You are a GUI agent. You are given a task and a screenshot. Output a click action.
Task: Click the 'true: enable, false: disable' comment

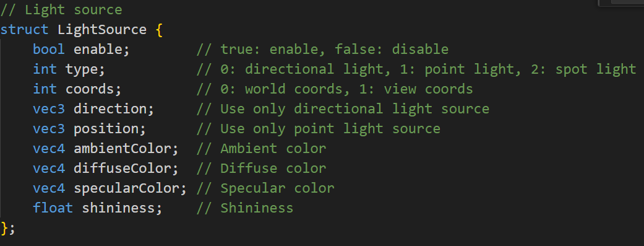[x=334, y=50]
